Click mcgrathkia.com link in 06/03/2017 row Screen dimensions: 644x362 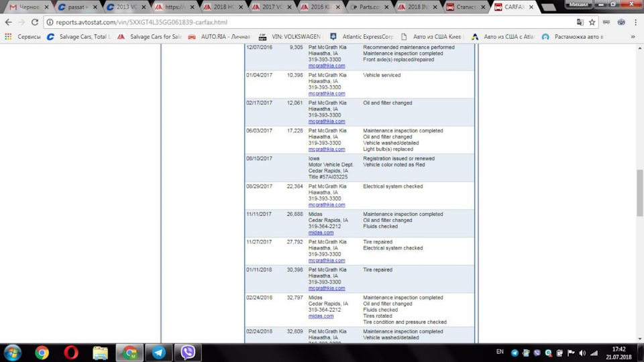tap(327, 149)
